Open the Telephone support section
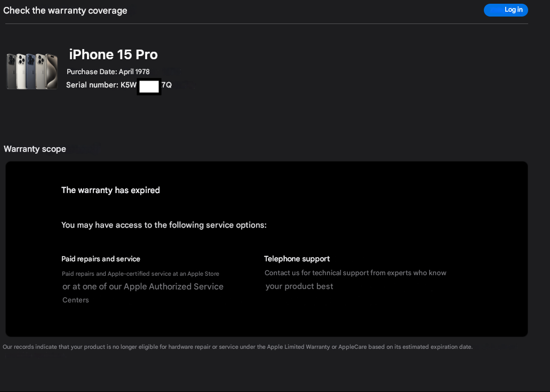This screenshot has width=550, height=392. [x=297, y=259]
